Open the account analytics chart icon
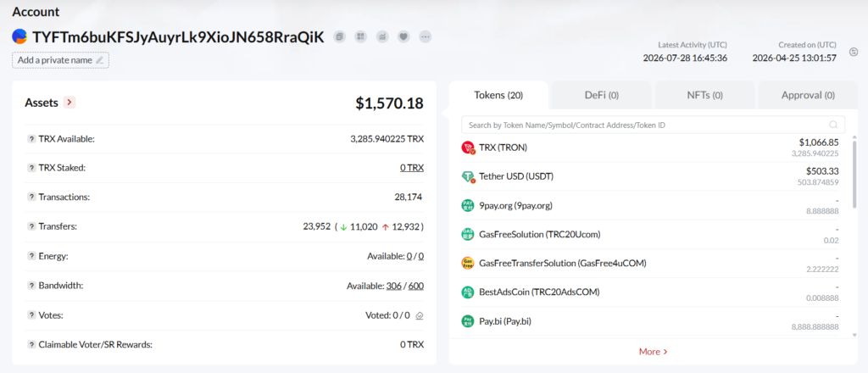868x373 pixels. (382, 36)
